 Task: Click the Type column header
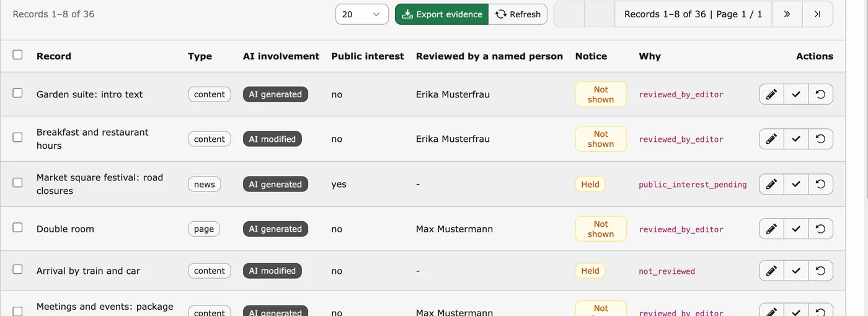(x=200, y=56)
